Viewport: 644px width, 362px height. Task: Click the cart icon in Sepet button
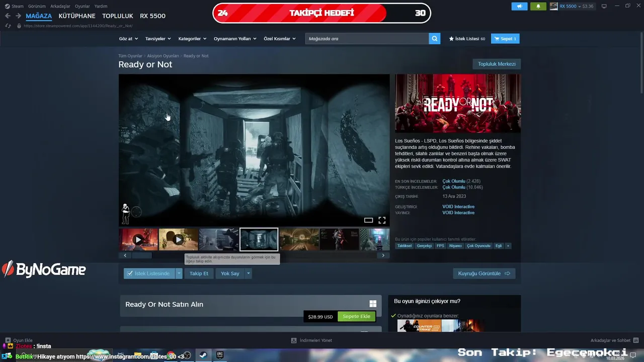point(497,39)
